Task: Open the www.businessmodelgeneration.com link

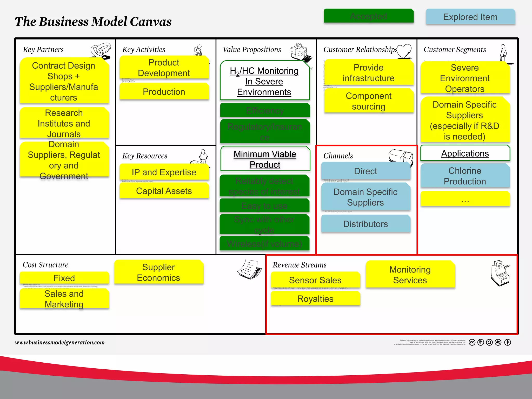Action: tap(59, 342)
